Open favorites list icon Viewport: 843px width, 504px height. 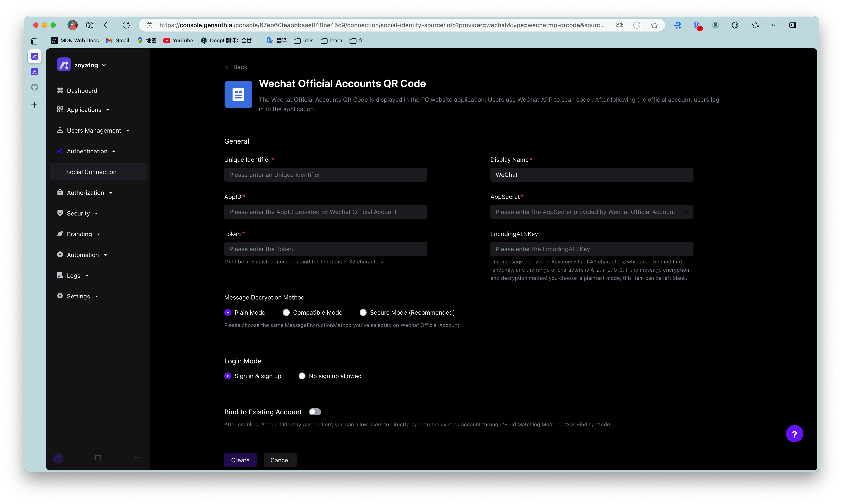pos(756,25)
